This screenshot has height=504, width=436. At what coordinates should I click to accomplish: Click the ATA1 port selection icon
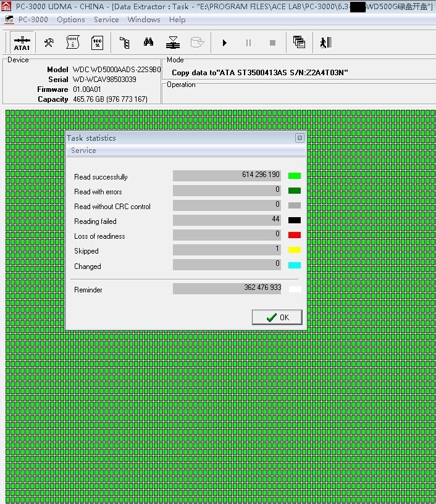coord(22,43)
